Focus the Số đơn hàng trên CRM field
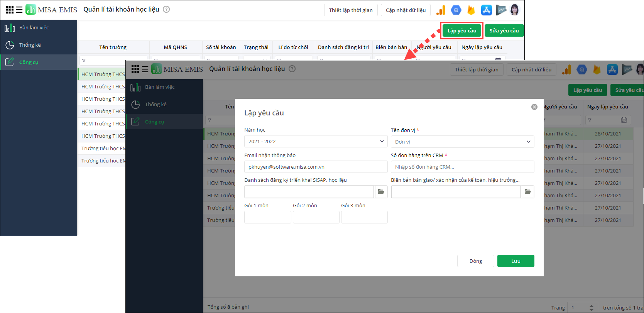This screenshot has height=313, width=644. pos(462,167)
